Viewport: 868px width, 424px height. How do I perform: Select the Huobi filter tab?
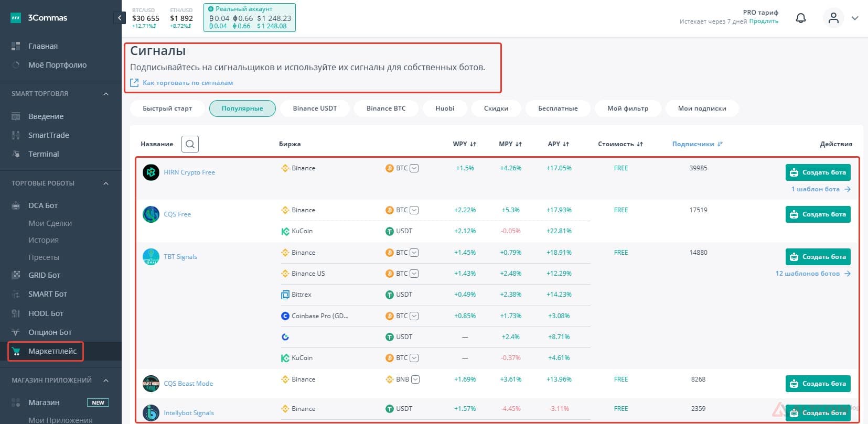click(445, 108)
